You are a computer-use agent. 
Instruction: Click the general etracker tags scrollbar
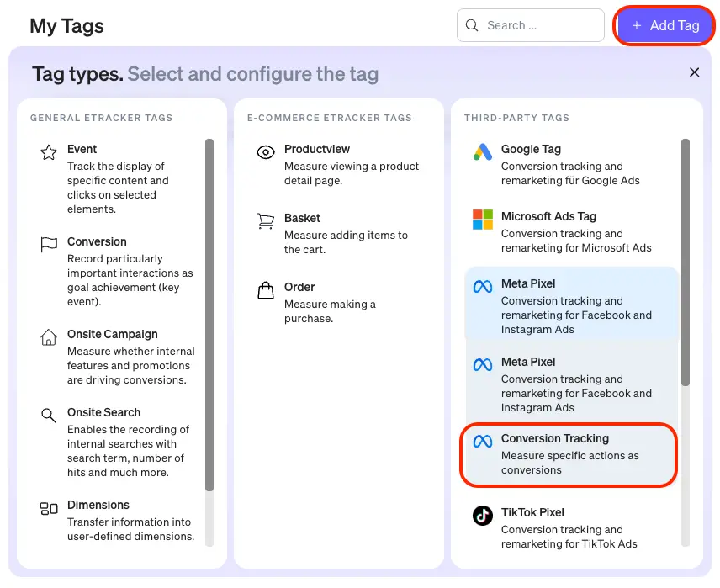pyautogui.click(x=209, y=315)
